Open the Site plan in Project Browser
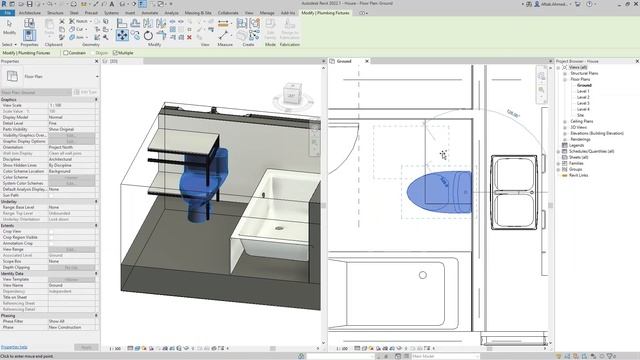Viewport: 640px width, 360px height. (x=580, y=116)
